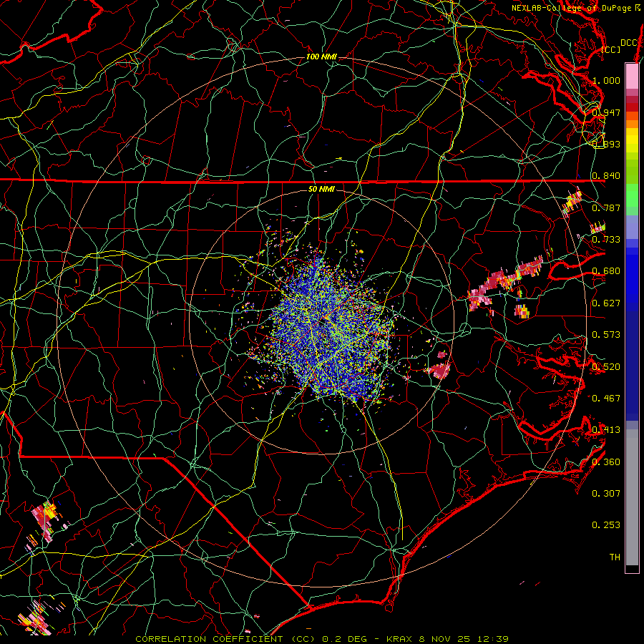Click the 0.680 scale value
Screen dimensions: 644x644
pos(606,271)
